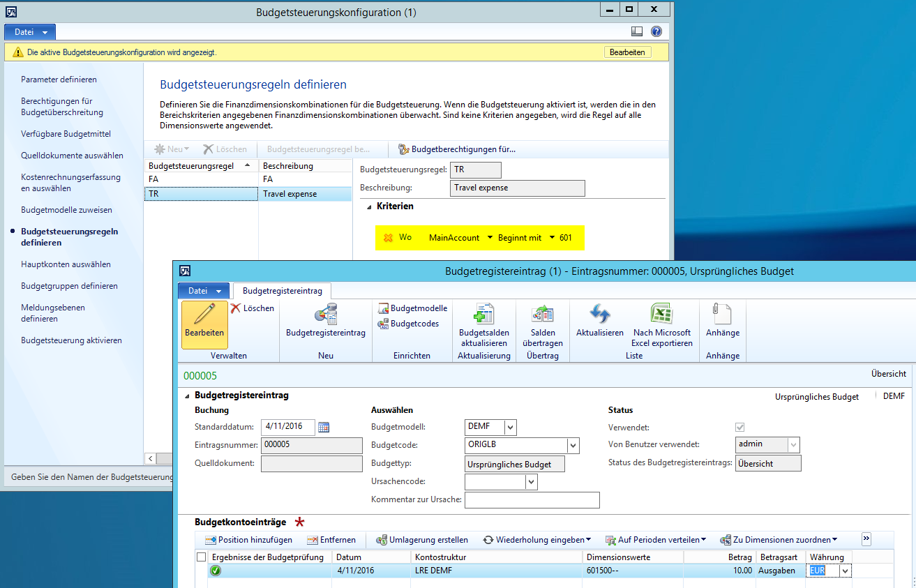Click the Salden übertragen icon
Screen dimensions: 916x588
point(542,314)
